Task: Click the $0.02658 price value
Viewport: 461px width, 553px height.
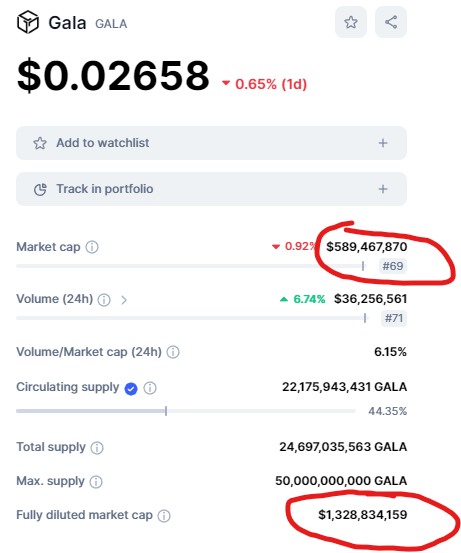Action: tap(113, 75)
